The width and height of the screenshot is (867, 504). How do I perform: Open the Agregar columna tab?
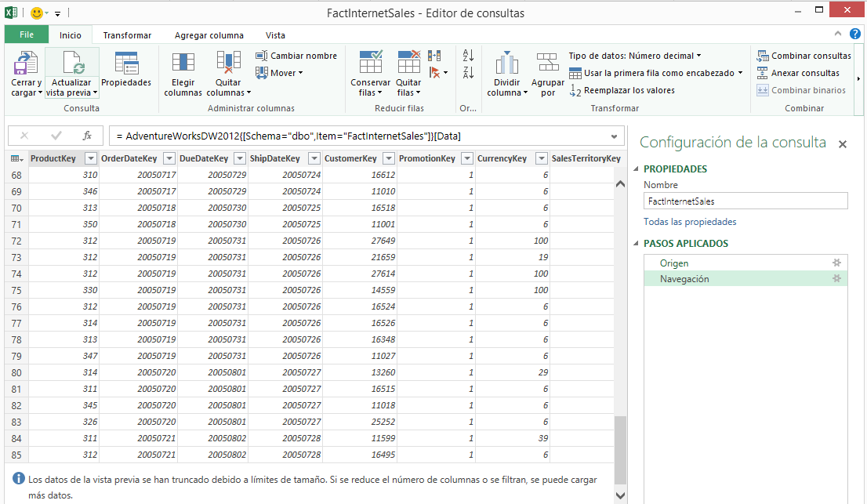point(209,35)
